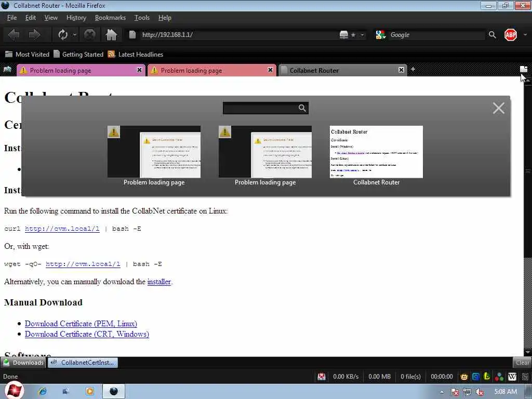Close the tab preview overlay
532x399 pixels.
[x=498, y=108]
